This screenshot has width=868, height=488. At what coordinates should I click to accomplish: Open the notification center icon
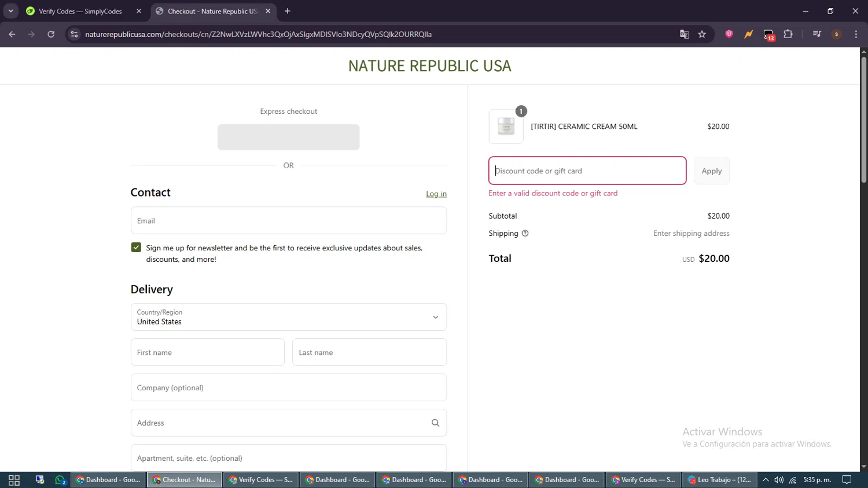pyautogui.click(x=847, y=480)
